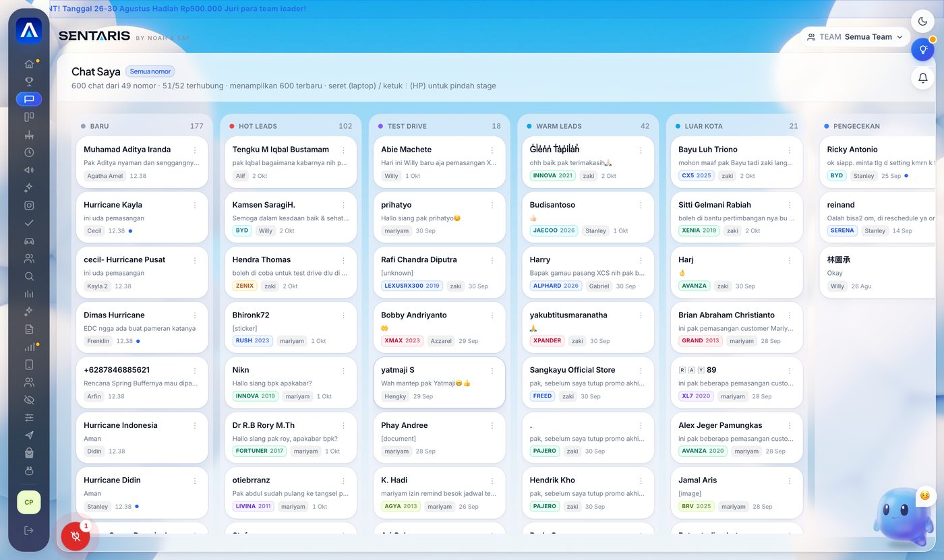
Task: Open the clock history icon
Action: click(x=29, y=152)
